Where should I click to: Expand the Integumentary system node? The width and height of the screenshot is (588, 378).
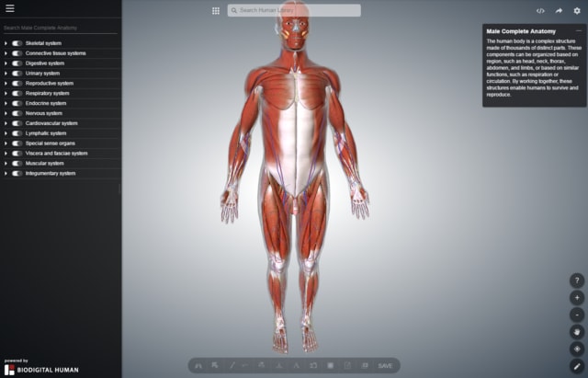tap(6, 173)
